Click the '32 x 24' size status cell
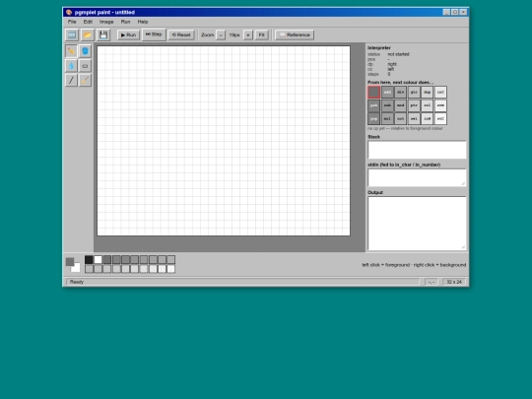Image resolution: width=532 pixels, height=399 pixels. click(x=454, y=282)
